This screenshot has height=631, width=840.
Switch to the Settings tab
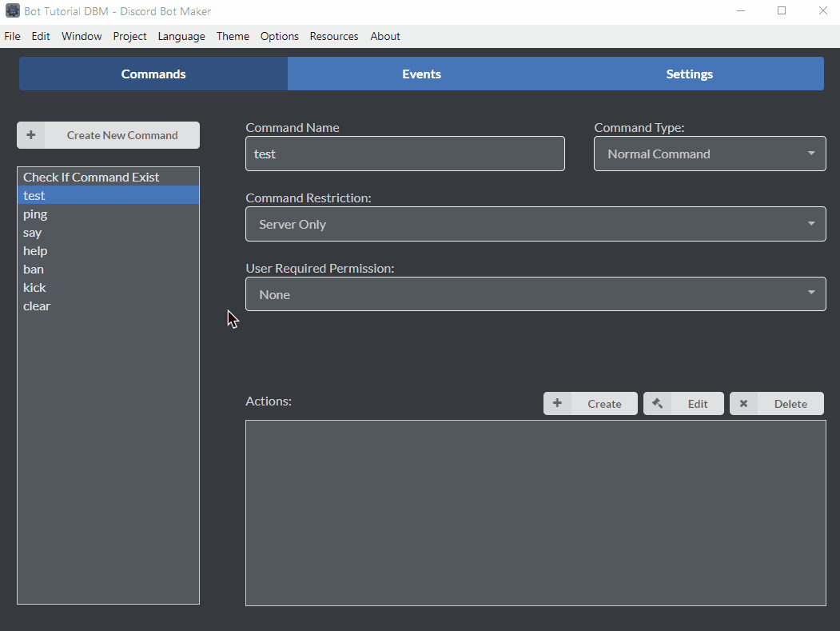(x=690, y=74)
